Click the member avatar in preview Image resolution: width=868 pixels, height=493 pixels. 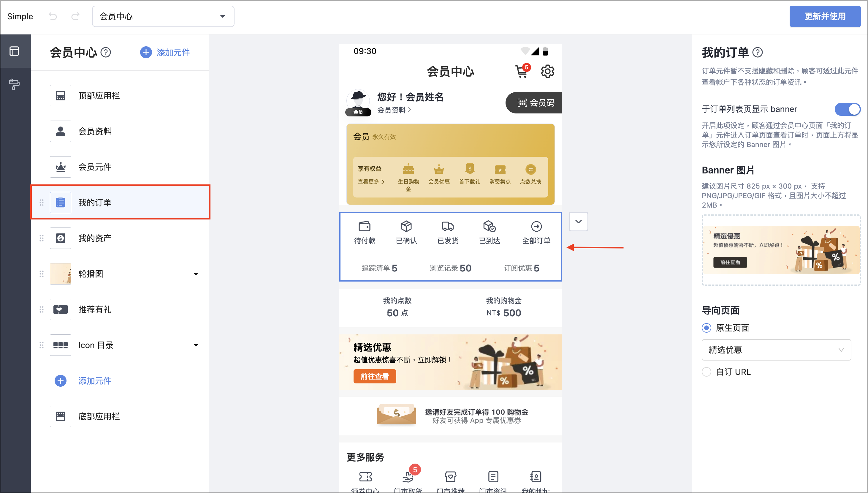[358, 102]
